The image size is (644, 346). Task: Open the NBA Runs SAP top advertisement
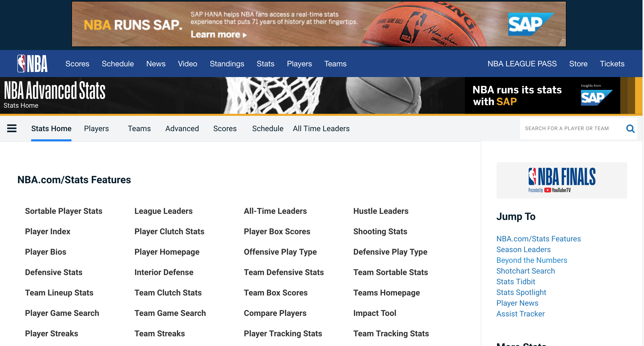click(319, 24)
